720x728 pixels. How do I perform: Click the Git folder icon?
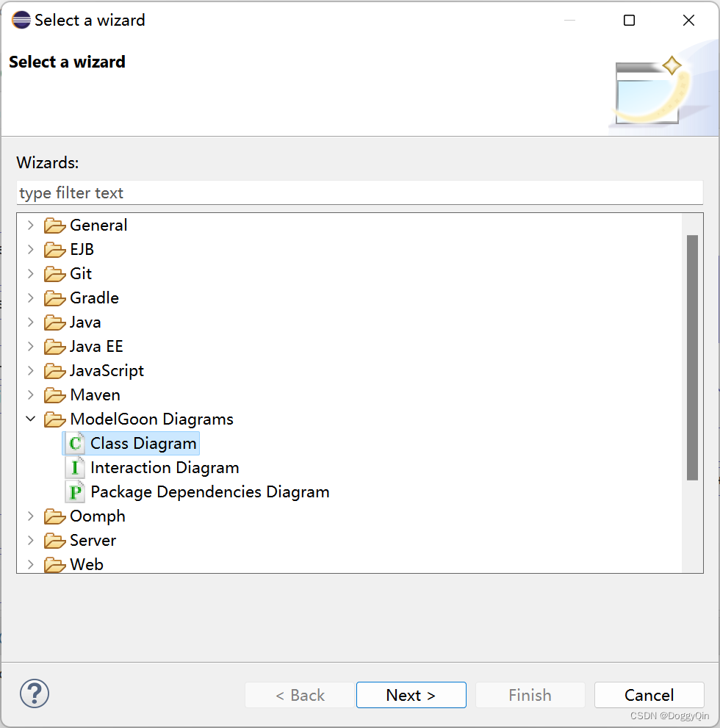coord(55,273)
